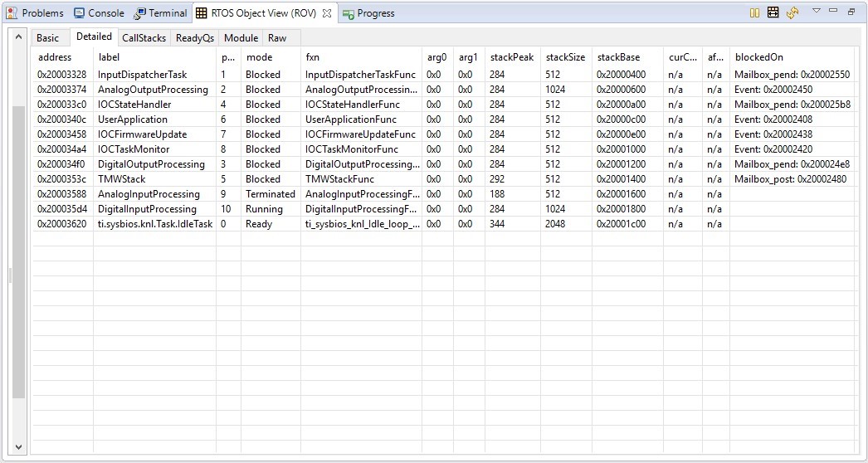
Task: Open the Progress tab
Action: click(x=368, y=13)
